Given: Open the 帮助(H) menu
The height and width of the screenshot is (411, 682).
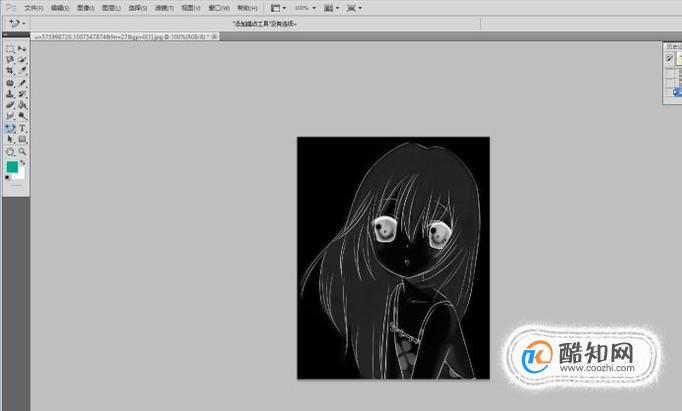Looking at the screenshot, I should 247,8.
